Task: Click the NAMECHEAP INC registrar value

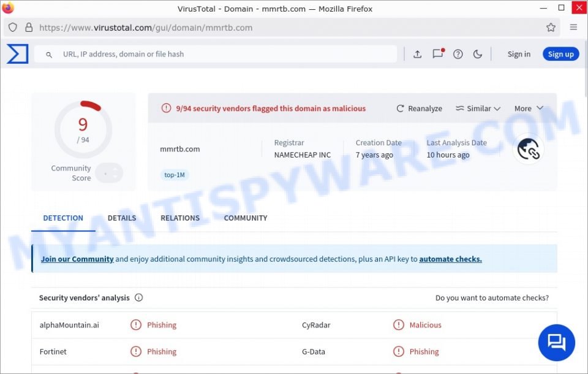Action: pyautogui.click(x=302, y=155)
